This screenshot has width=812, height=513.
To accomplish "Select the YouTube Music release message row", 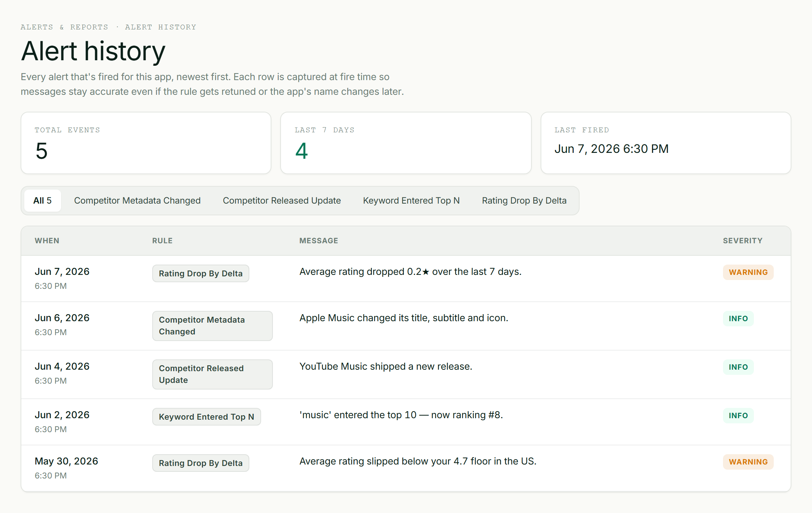I will click(x=406, y=374).
